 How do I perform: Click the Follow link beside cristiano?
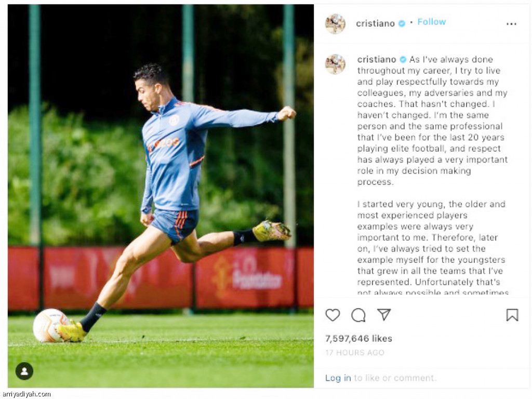(432, 22)
